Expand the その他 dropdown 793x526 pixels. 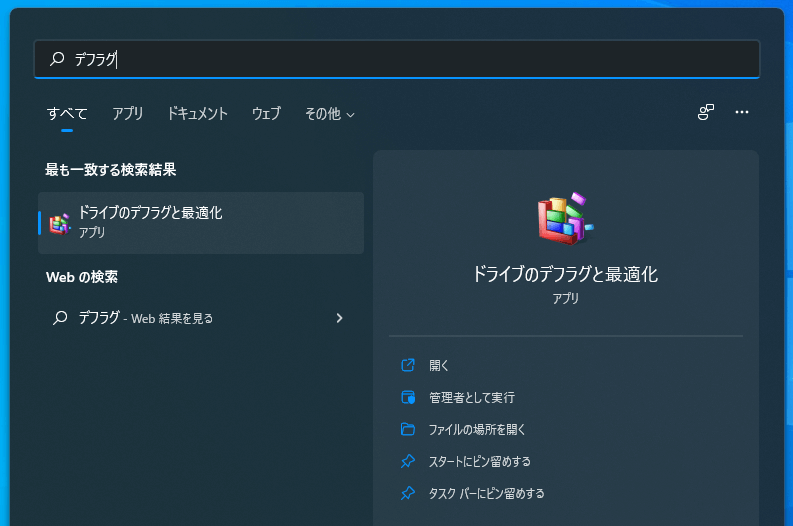[330, 114]
